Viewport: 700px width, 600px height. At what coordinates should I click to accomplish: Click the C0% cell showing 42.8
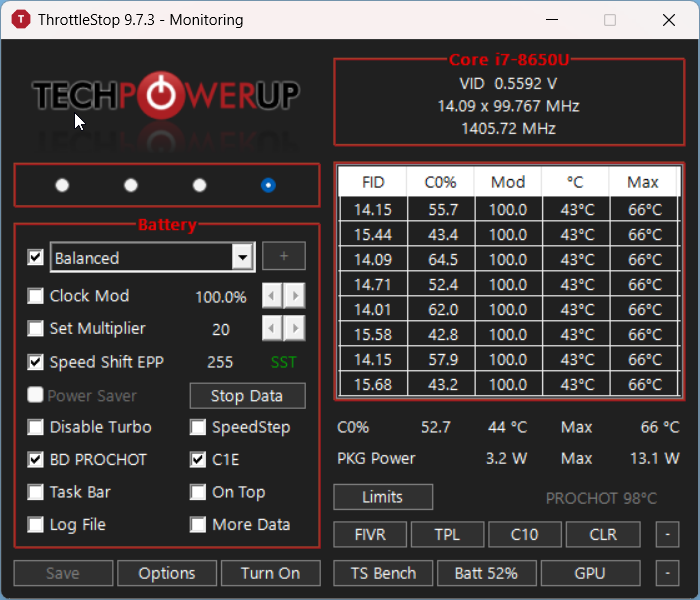tap(442, 335)
